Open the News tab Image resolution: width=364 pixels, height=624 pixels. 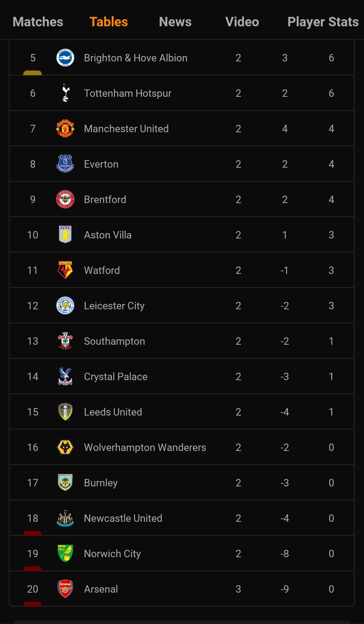click(x=175, y=22)
